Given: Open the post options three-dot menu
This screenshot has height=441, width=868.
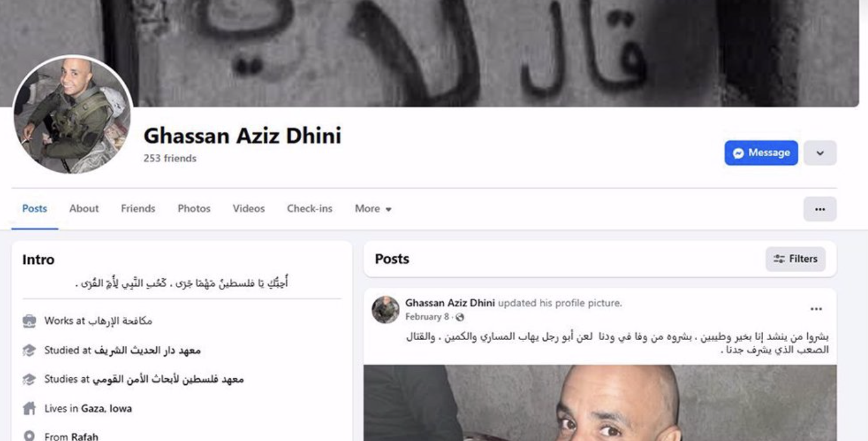Looking at the screenshot, I should tap(816, 309).
